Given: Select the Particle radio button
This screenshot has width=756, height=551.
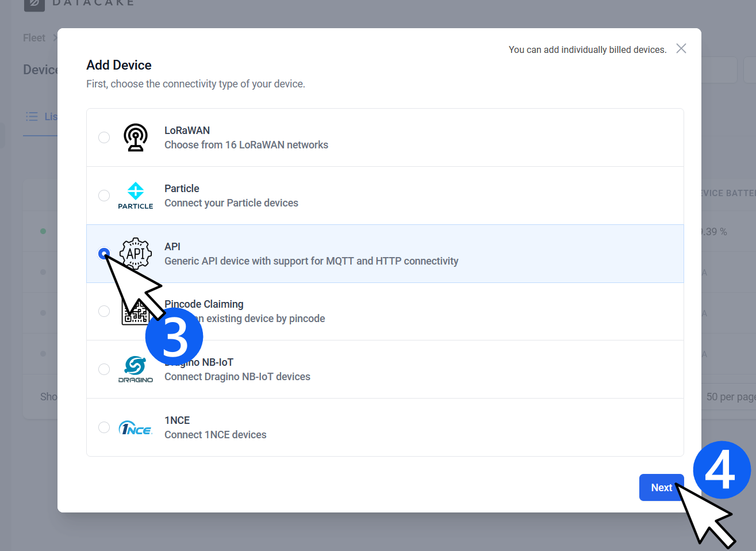Looking at the screenshot, I should [104, 196].
